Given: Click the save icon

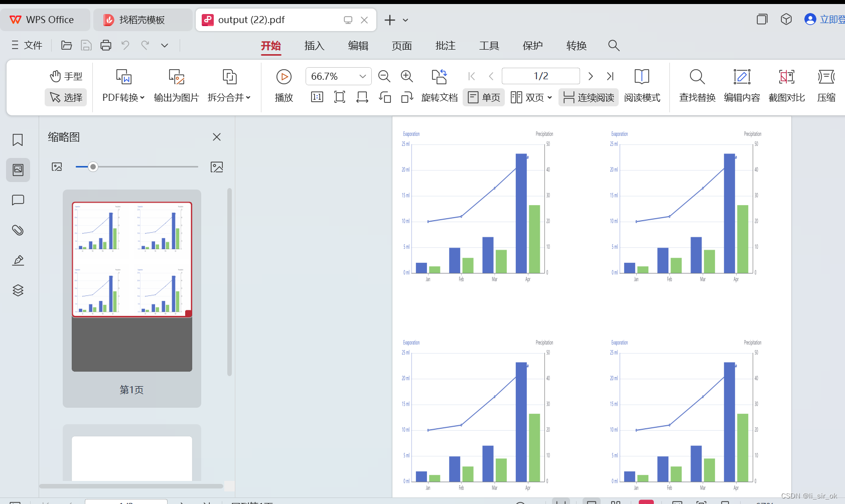Looking at the screenshot, I should click(x=86, y=45).
